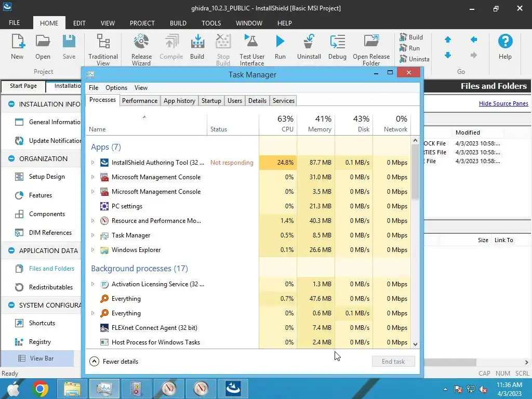Expand Resource and Performance Monitor process

tap(92, 221)
